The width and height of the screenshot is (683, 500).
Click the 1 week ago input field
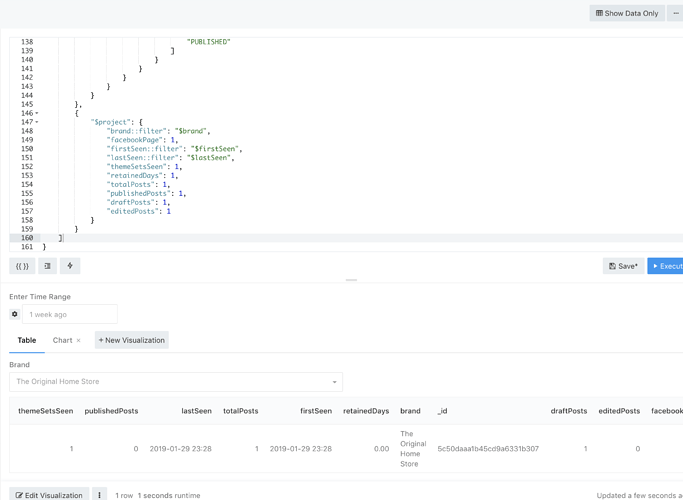[x=70, y=314]
